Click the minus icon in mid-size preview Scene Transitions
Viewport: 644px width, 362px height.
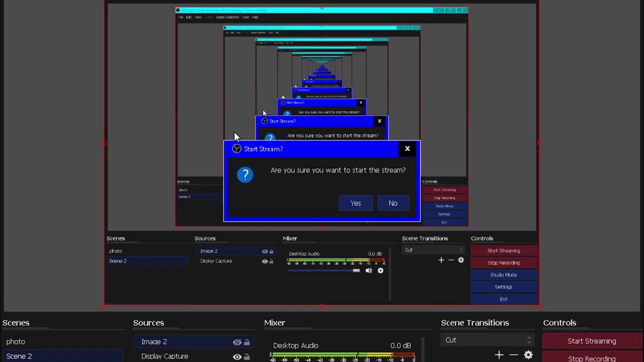(x=451, y=260)
